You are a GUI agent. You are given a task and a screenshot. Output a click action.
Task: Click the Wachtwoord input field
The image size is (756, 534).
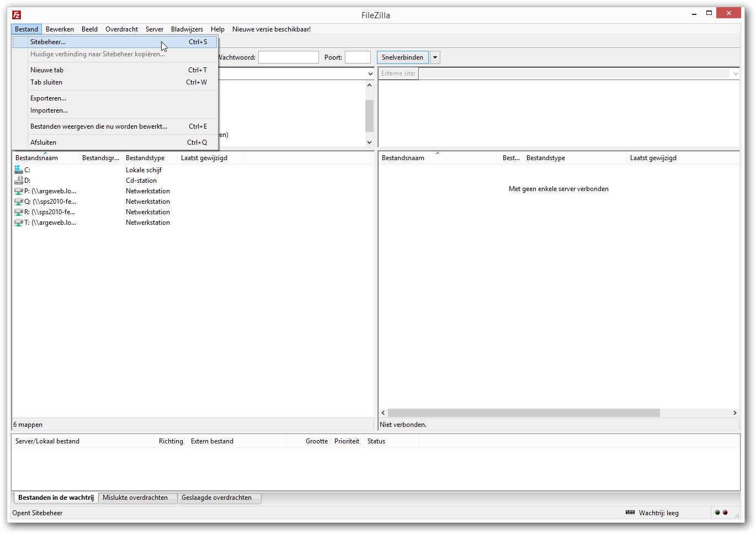tap(289, 57)
